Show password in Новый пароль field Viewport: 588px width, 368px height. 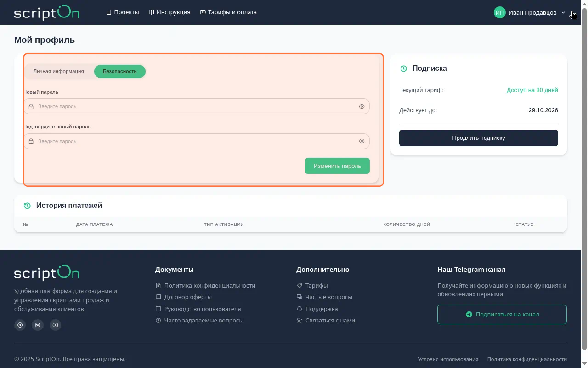[x=362, y=106]
